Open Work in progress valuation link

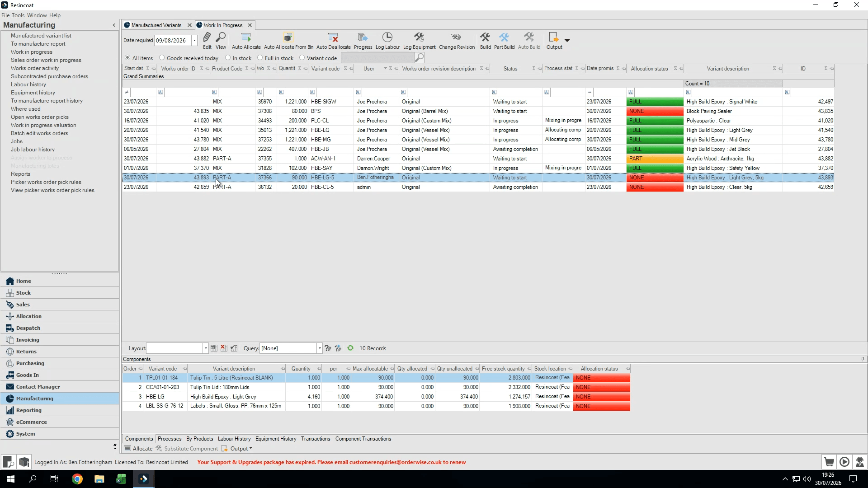(x=43, y=125)
